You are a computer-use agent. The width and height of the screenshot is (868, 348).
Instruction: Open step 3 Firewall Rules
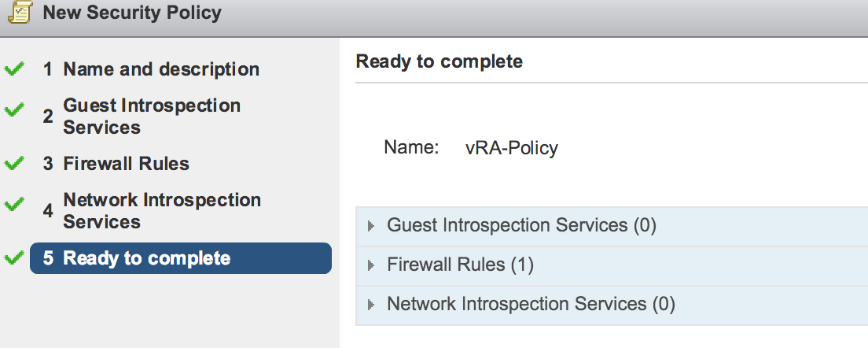tap(126, 164)
